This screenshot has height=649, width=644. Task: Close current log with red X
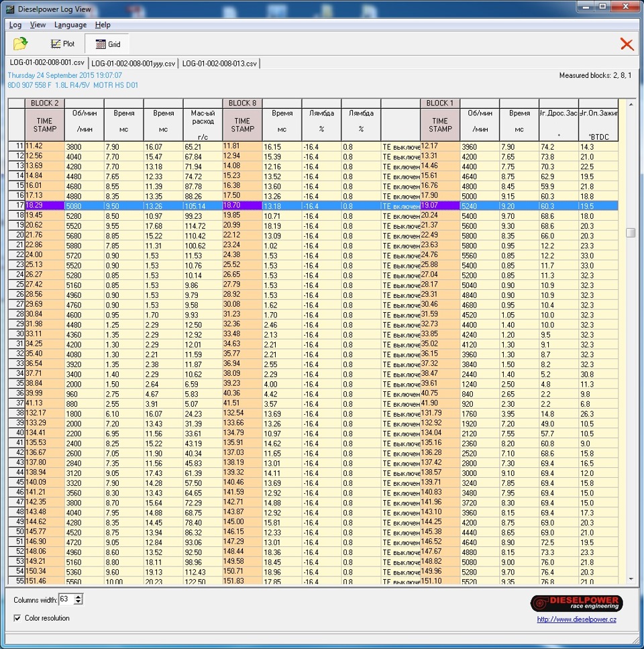coord(627,44)
